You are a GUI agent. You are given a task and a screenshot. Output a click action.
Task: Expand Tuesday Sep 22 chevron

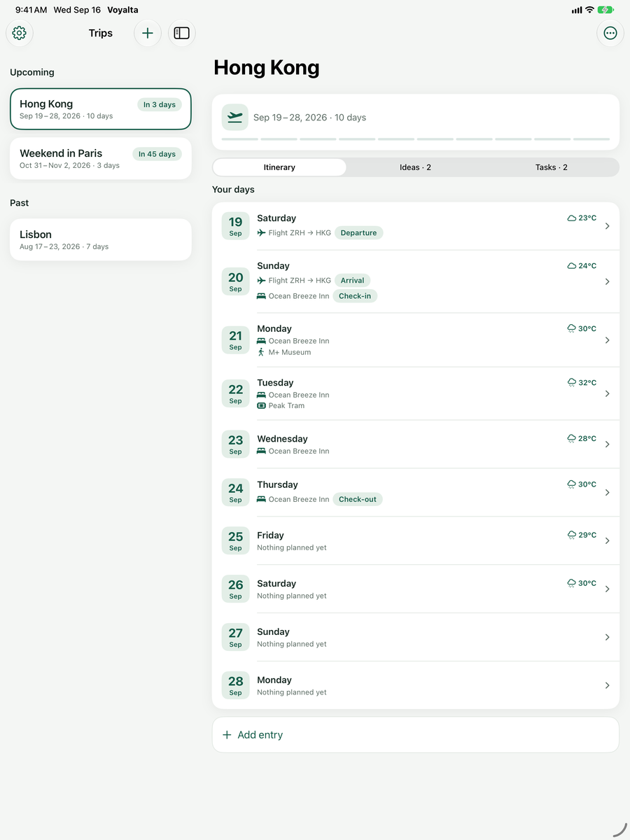click(x=607, y=393)
